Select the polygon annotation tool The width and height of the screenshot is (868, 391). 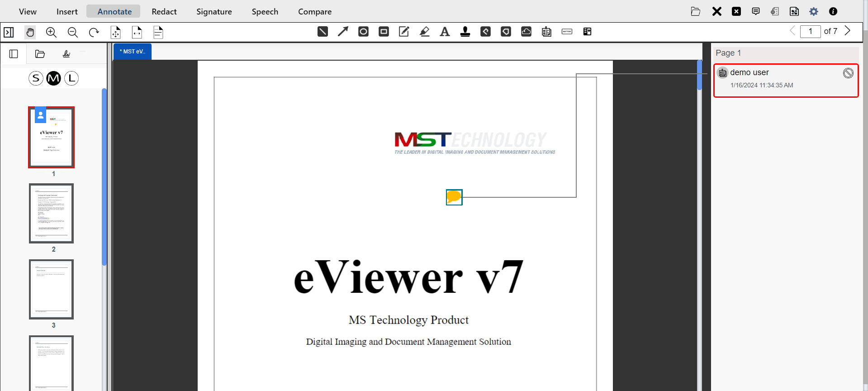point(506,32)
